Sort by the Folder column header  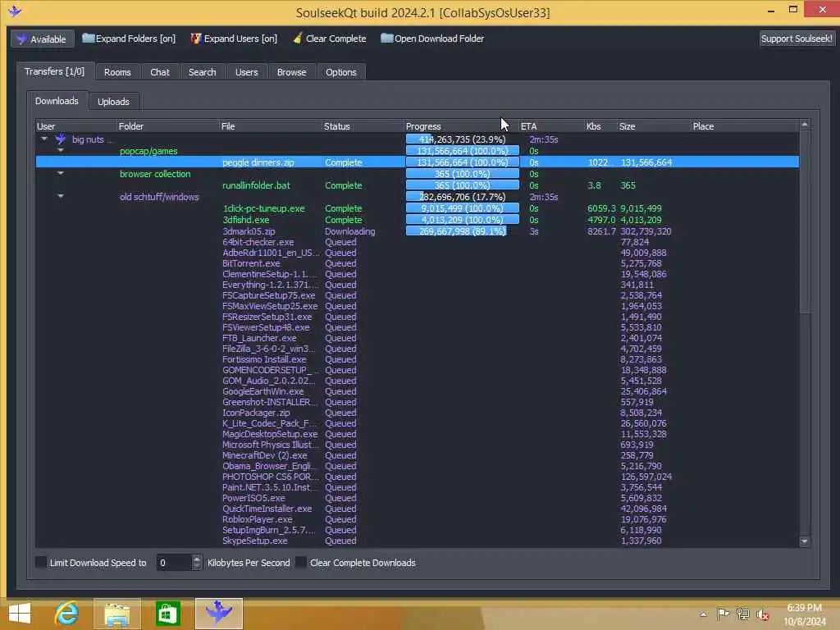pos(167,126)
